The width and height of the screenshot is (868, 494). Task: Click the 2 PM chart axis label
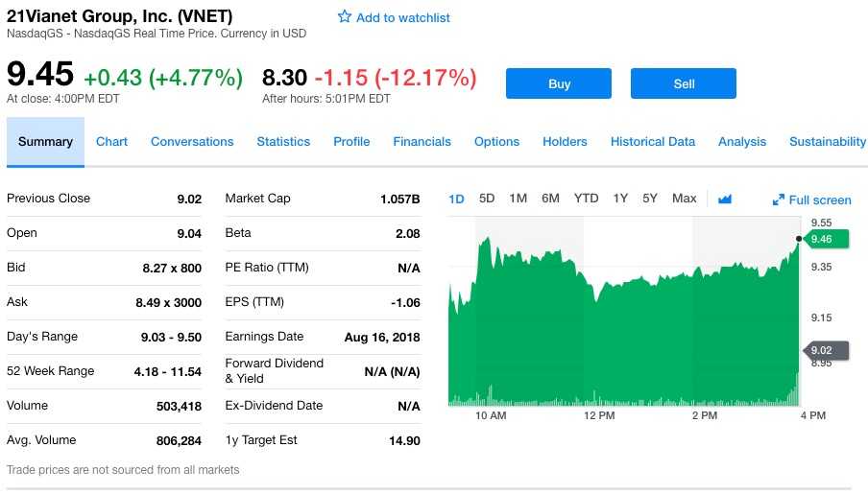coord(705,415)
